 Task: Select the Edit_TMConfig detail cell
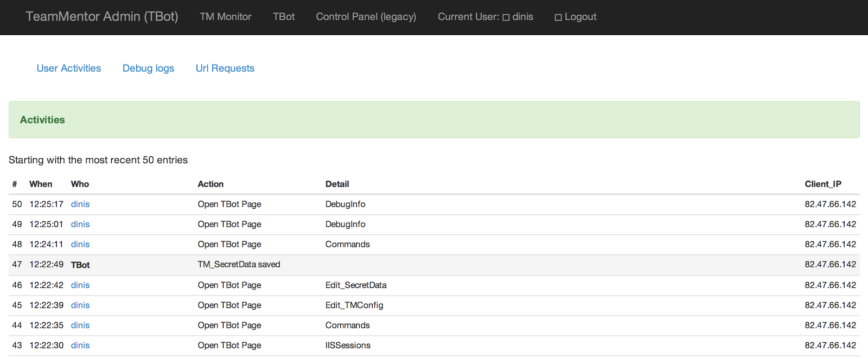click(x=354, y=305)
